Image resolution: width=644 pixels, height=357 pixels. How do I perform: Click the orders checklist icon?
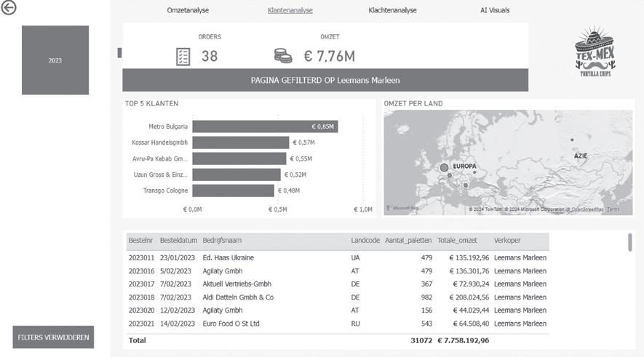[x=183, y=57]
